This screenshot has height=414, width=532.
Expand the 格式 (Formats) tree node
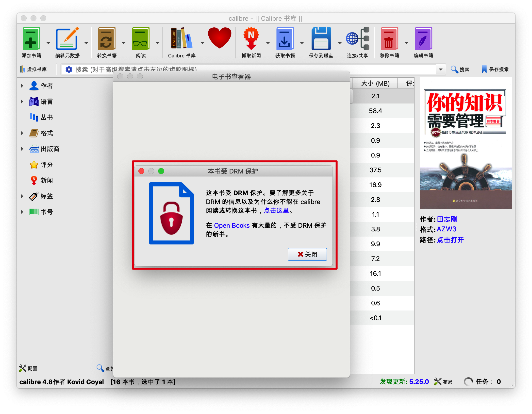click(22, 133)
